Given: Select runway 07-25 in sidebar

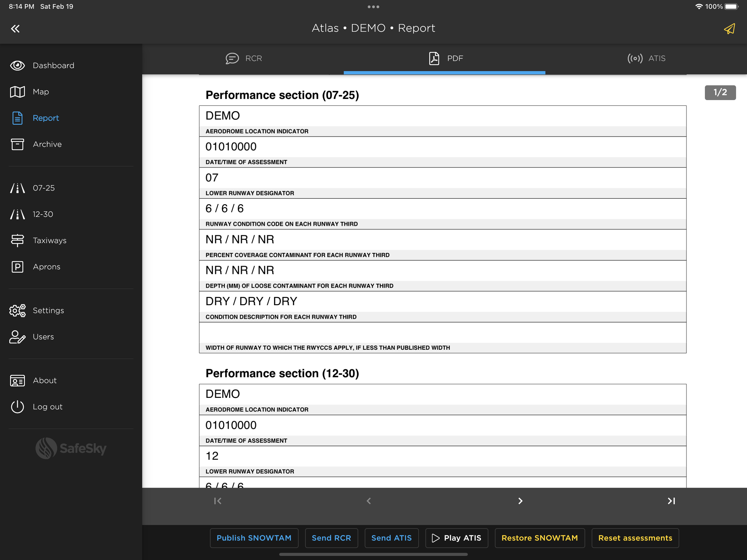Looking at the screenshot, I should coord(43,188).
